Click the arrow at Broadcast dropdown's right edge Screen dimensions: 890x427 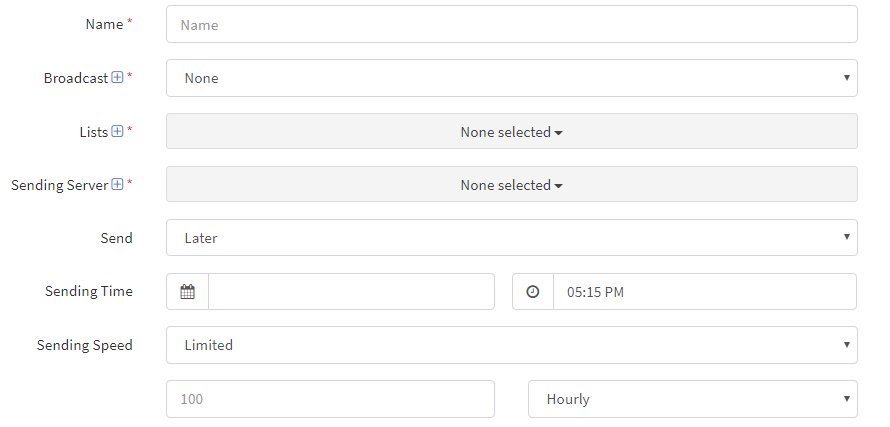[846, 78]
